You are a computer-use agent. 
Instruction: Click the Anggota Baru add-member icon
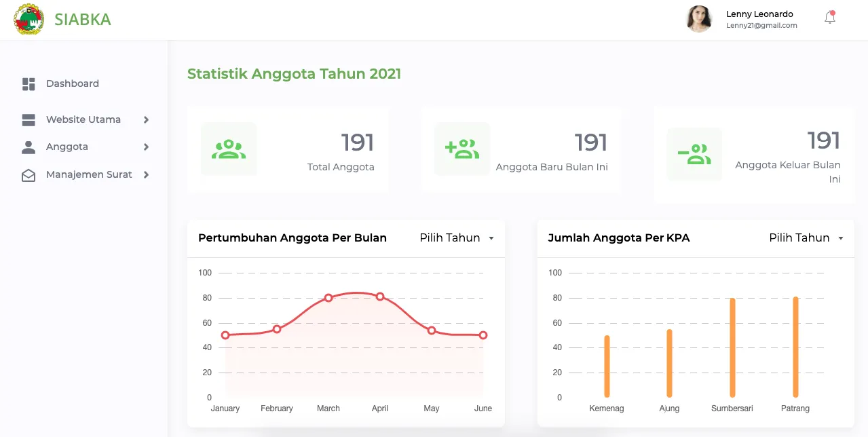(x=462, y=149)
